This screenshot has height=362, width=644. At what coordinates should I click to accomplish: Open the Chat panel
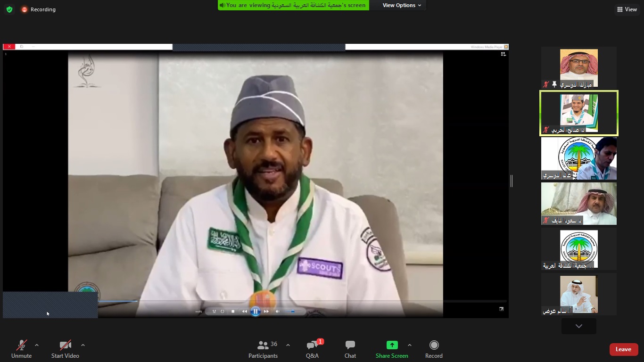coord(350,349)
